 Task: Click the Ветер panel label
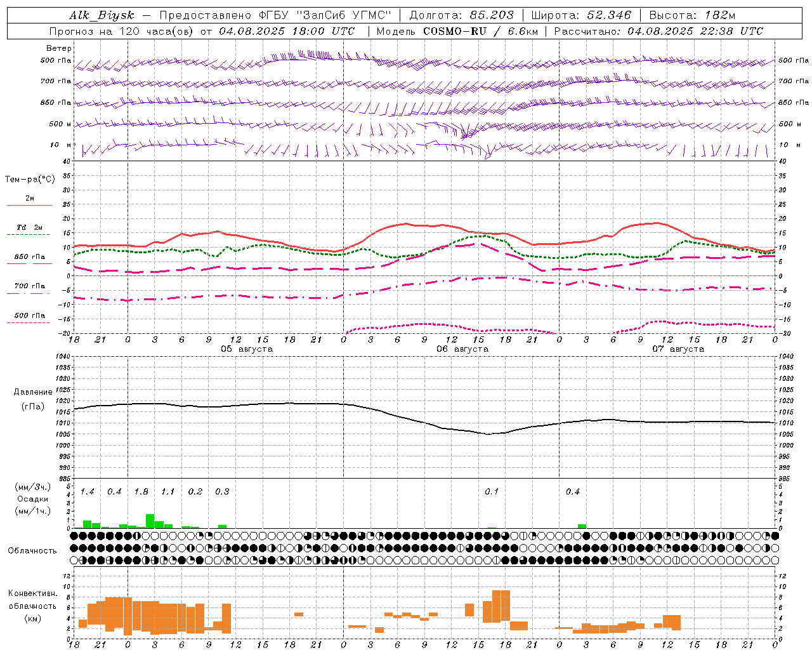click(x=59, y=48)
